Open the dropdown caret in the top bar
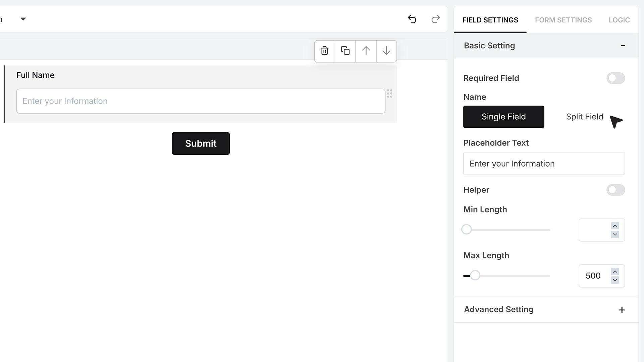 pos(23,19)
